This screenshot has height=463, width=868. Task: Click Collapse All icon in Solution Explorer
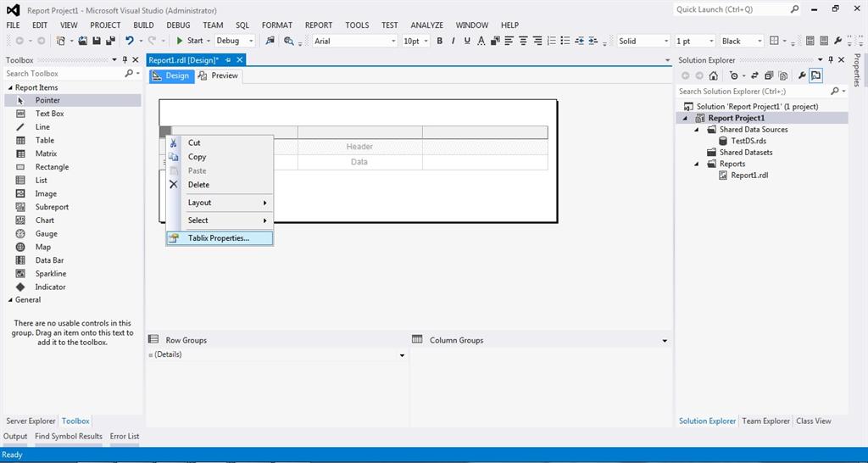coord(769,75)
